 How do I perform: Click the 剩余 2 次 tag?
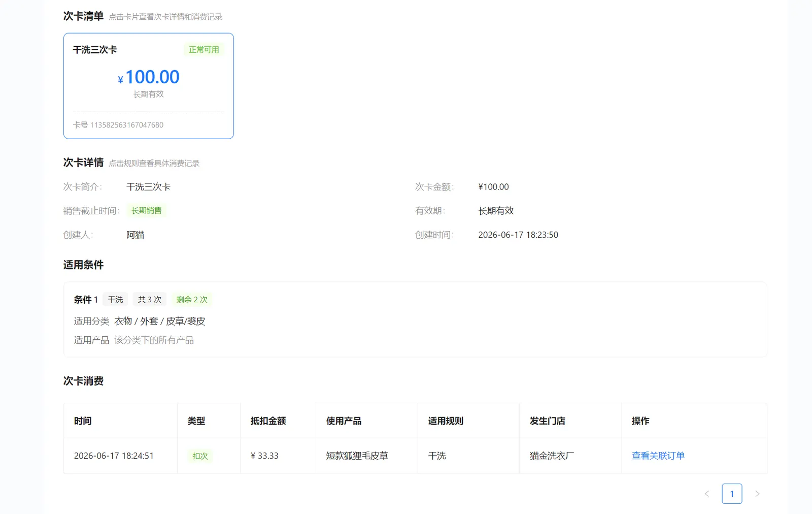(192, 300)
